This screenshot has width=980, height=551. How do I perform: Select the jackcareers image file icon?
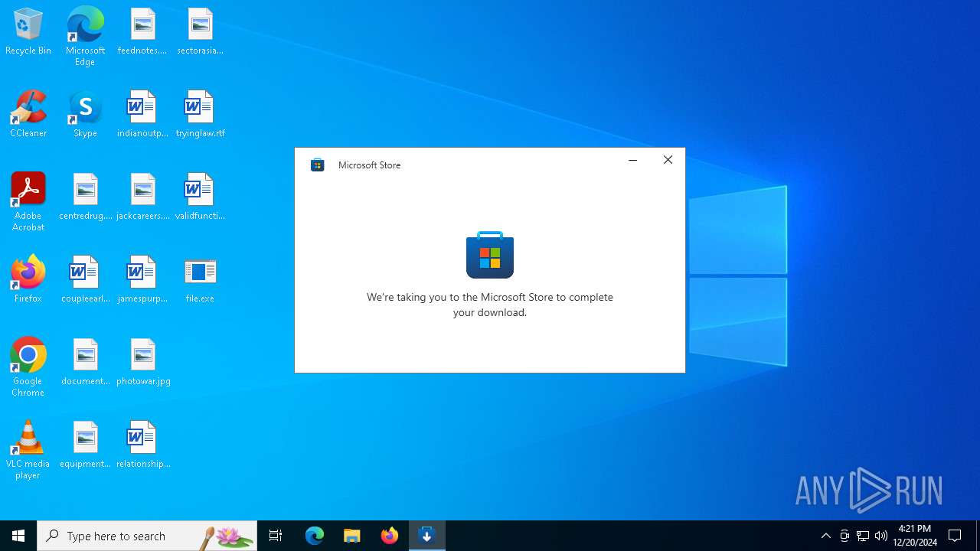coord(142,197)
